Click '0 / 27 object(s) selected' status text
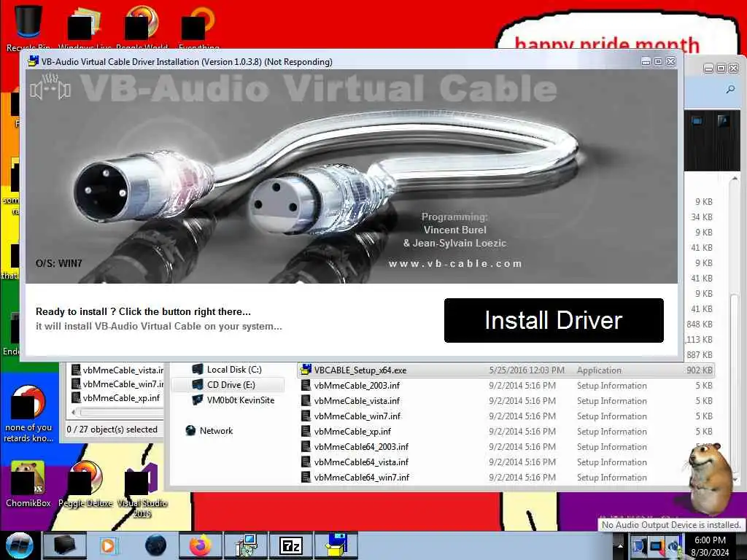 click(x=112, y=429)
